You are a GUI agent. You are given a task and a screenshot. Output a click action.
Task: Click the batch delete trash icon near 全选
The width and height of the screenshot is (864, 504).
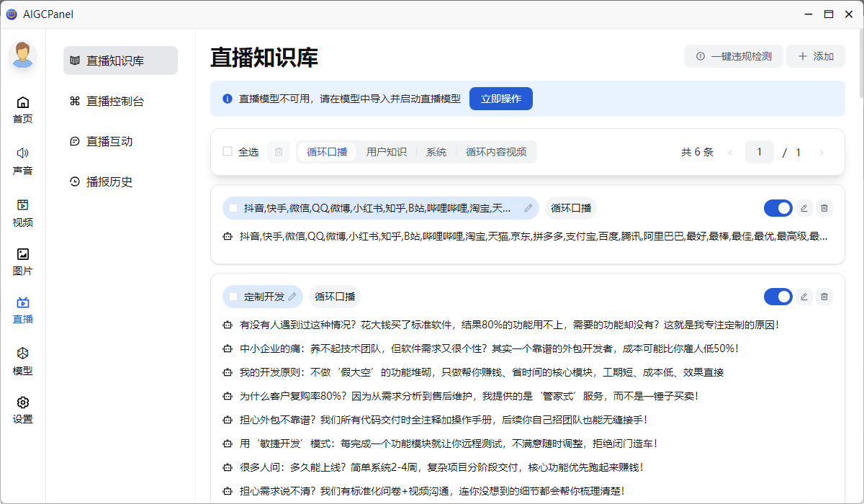pyautogui.click(x=278, y=151)
